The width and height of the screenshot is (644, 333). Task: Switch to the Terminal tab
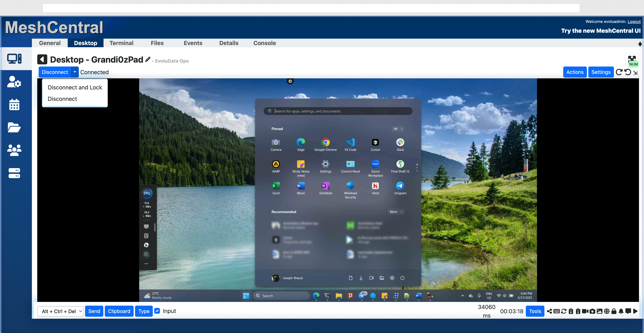121,43
